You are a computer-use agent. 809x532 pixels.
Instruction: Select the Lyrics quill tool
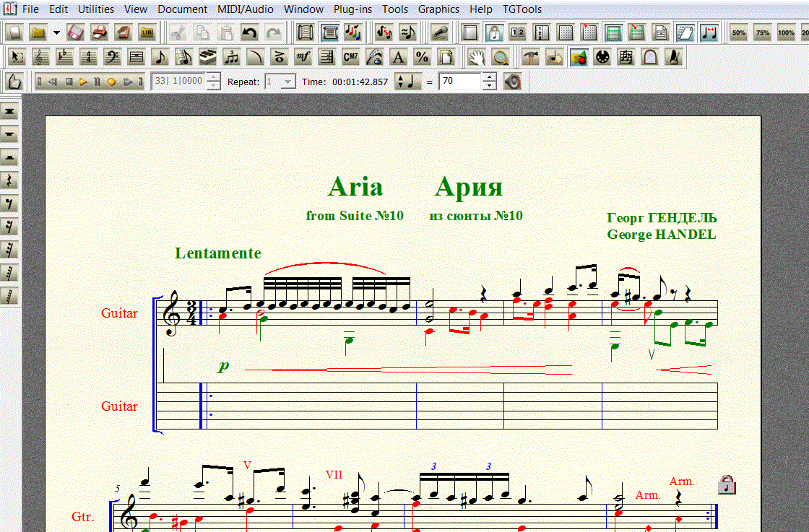[374, 57]
